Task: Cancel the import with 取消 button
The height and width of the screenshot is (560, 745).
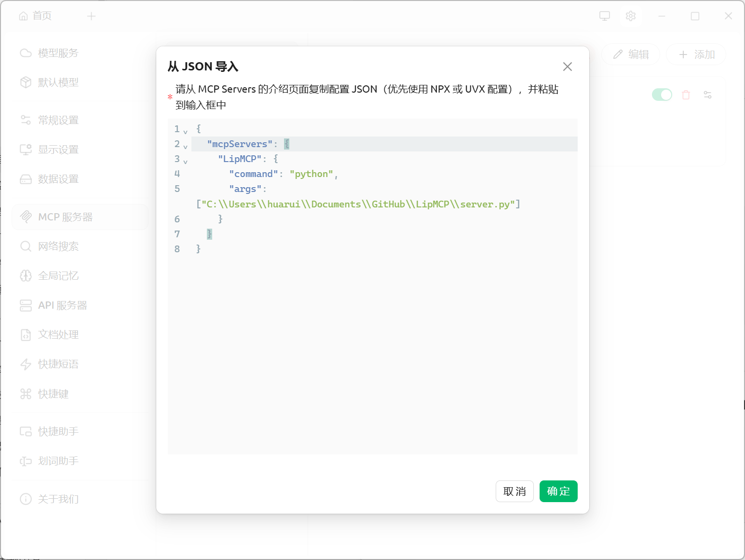Action: (515, 491)
